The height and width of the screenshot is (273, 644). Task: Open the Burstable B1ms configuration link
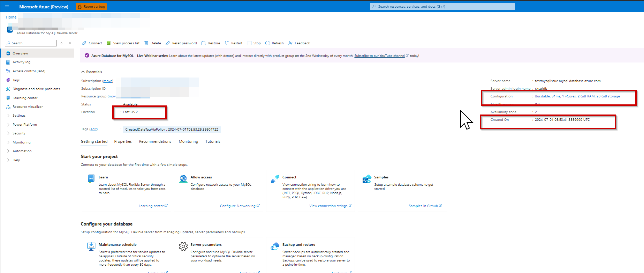577,96
